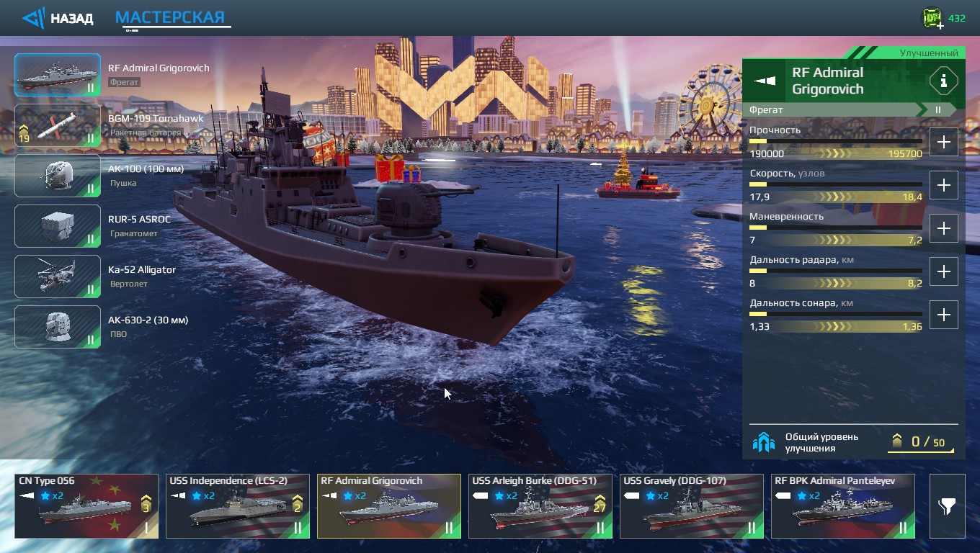Select the Ka-52 Alligator helicopter icon

58,276
